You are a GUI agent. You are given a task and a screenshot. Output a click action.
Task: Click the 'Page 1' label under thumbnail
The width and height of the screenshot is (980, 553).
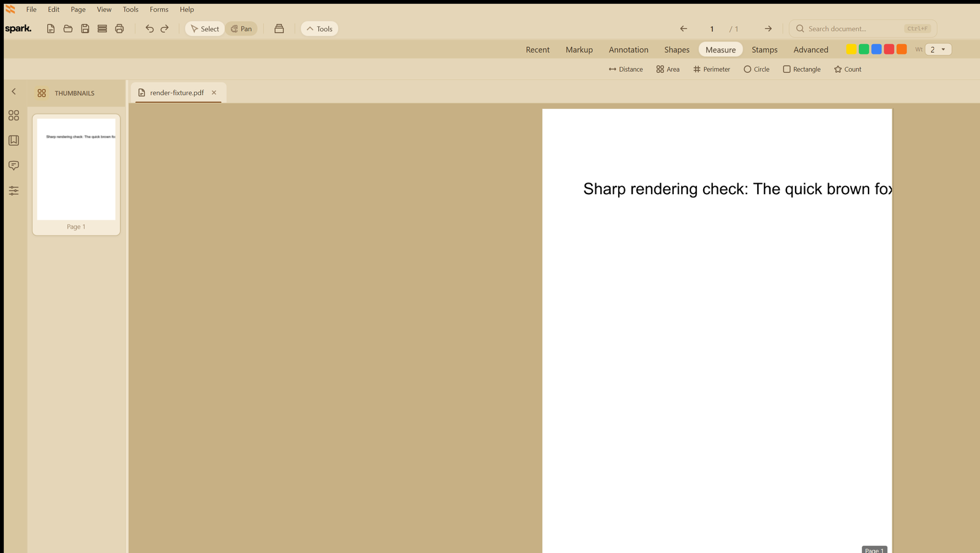click(76, 227)
